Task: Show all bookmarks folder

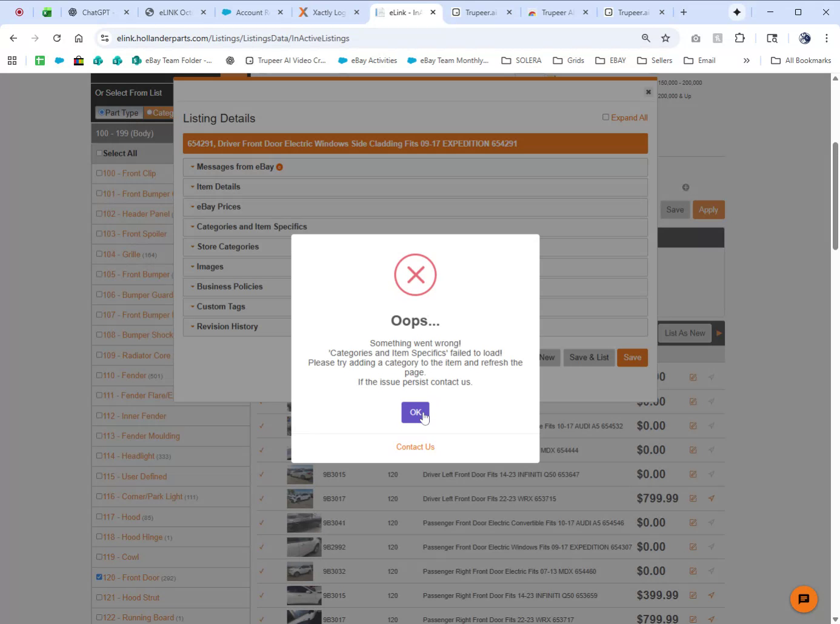Action: point(801,61)
